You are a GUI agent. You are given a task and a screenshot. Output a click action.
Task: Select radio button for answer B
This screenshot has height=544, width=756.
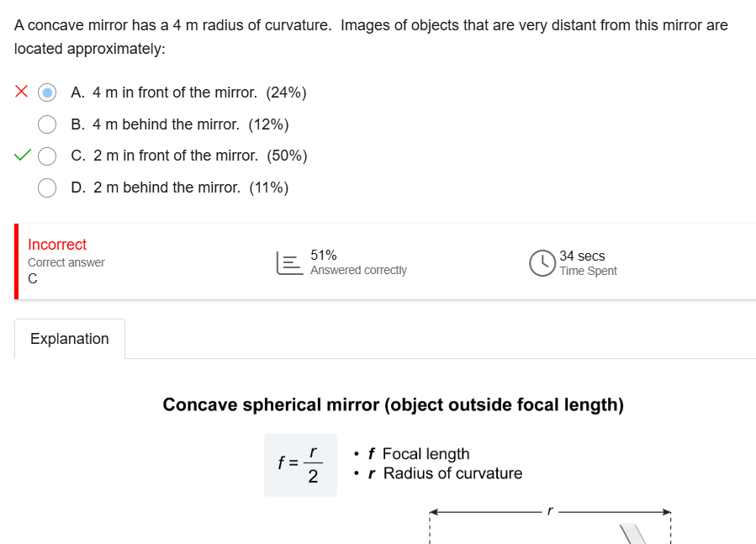pyautogui.click(x=47, y=124)
